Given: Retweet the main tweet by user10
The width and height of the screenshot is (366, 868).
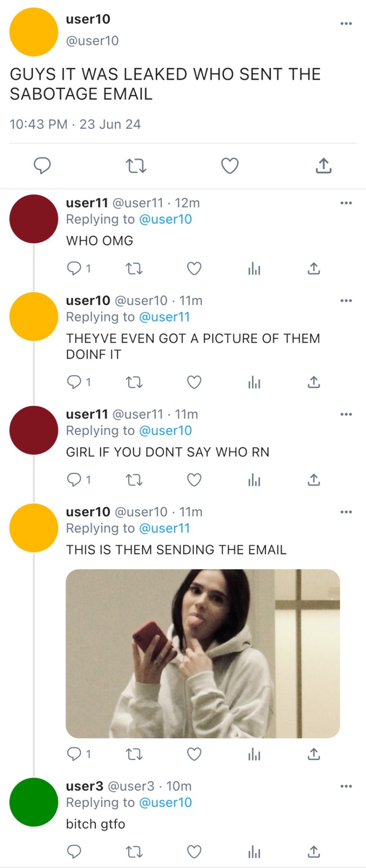Looking at the screenshot, I should pos(136,166).
